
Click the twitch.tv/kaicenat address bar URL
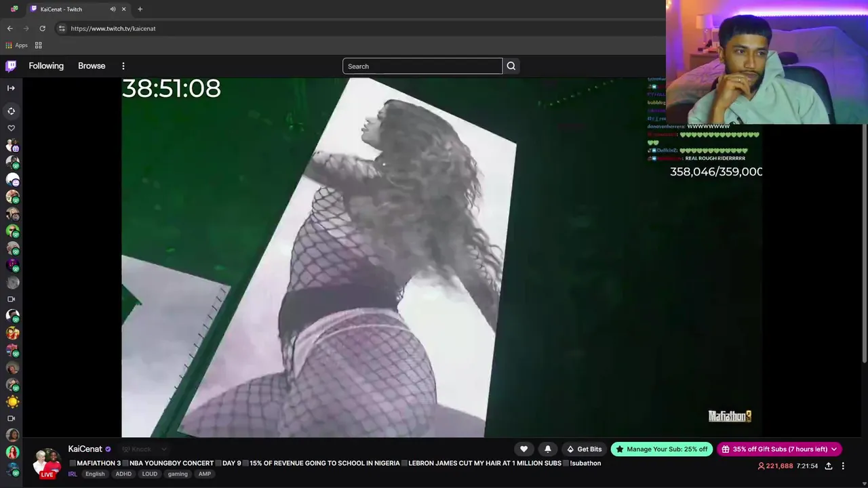(113, 28)
